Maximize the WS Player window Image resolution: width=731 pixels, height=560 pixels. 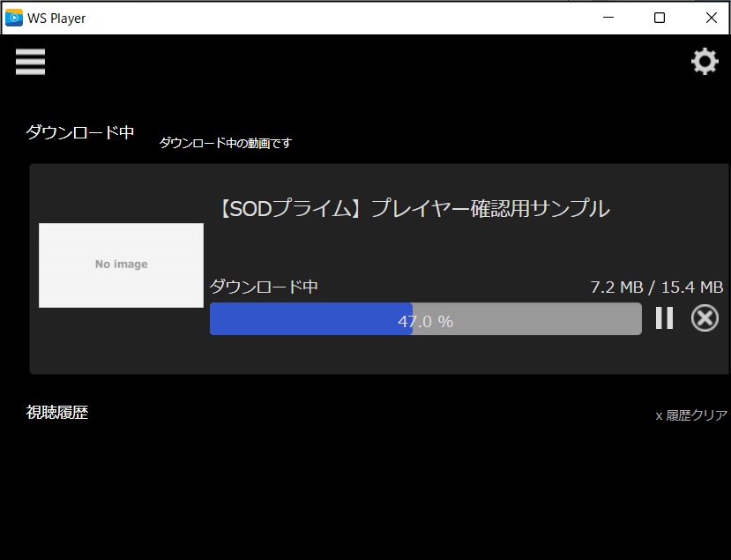click(659, 17)
